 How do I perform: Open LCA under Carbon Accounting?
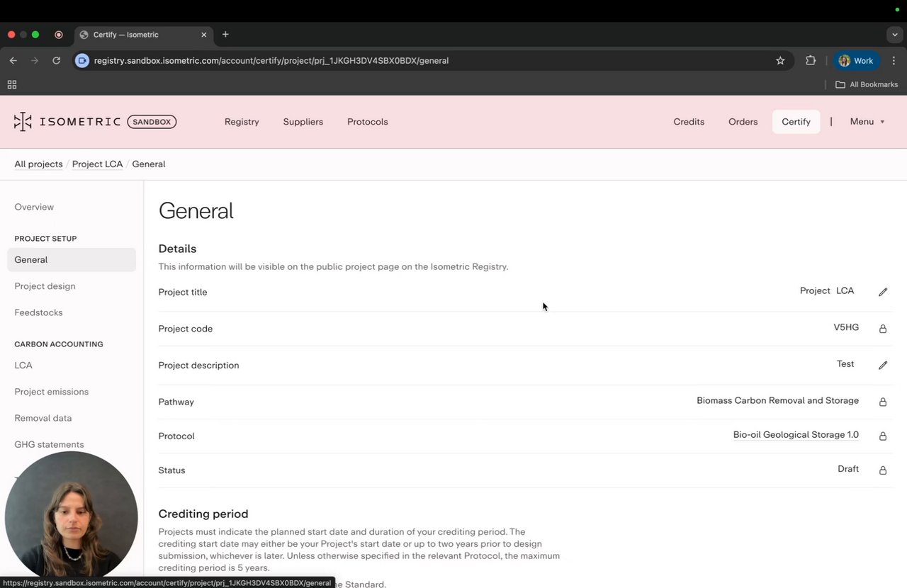[x=23, y=366]
